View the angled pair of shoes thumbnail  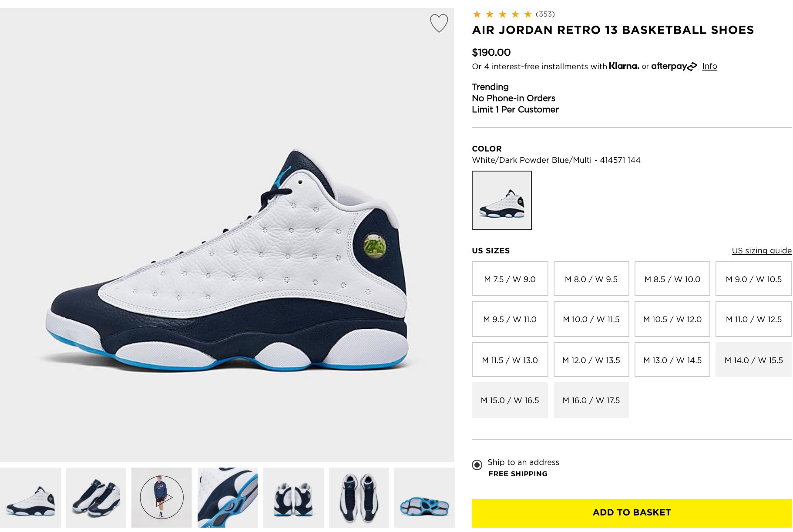pyautogui.click(x=96, y=498)
